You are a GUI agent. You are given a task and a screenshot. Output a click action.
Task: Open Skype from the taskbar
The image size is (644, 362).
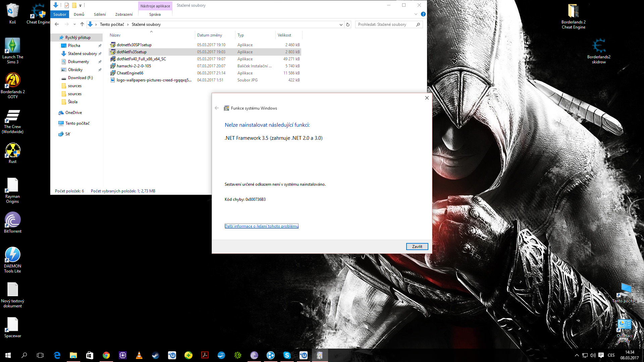287,355
